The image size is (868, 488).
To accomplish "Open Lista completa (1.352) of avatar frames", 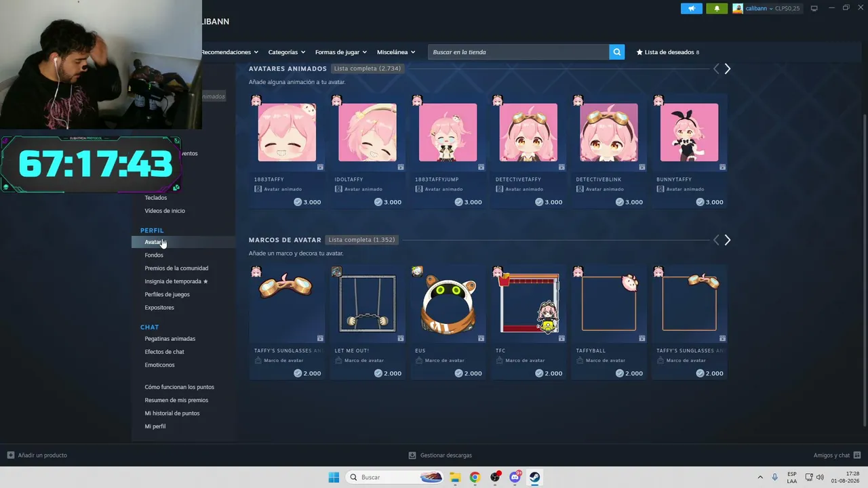I will (x=361, y=240).
